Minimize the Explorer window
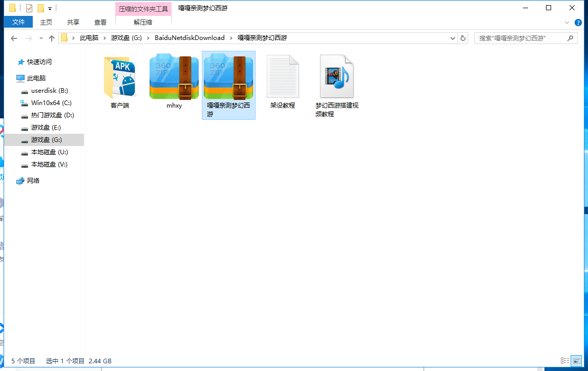The width and height of the screenshot is (588, 371). coord(526,8)
